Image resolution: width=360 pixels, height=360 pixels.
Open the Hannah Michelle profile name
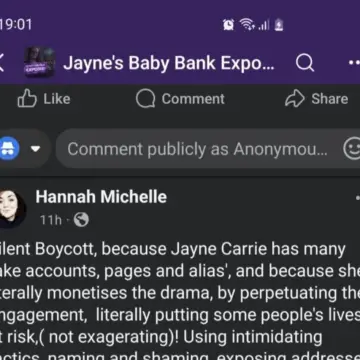tap(101, 197)
